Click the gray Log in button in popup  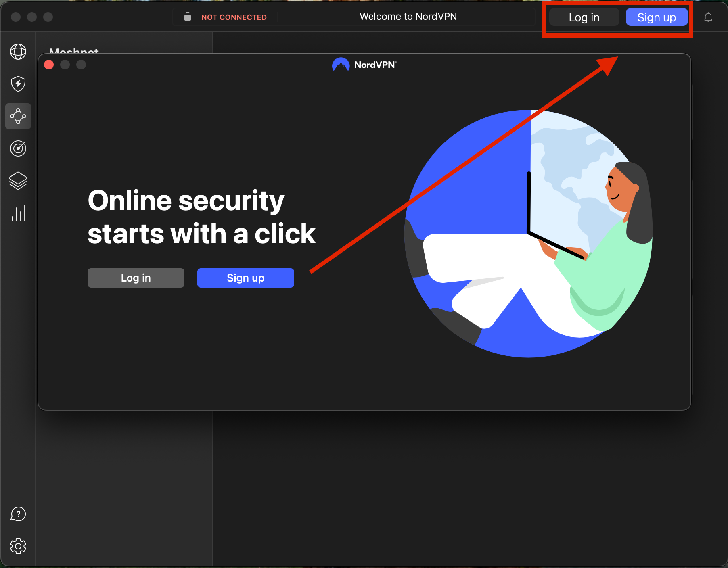coord(136,278)
